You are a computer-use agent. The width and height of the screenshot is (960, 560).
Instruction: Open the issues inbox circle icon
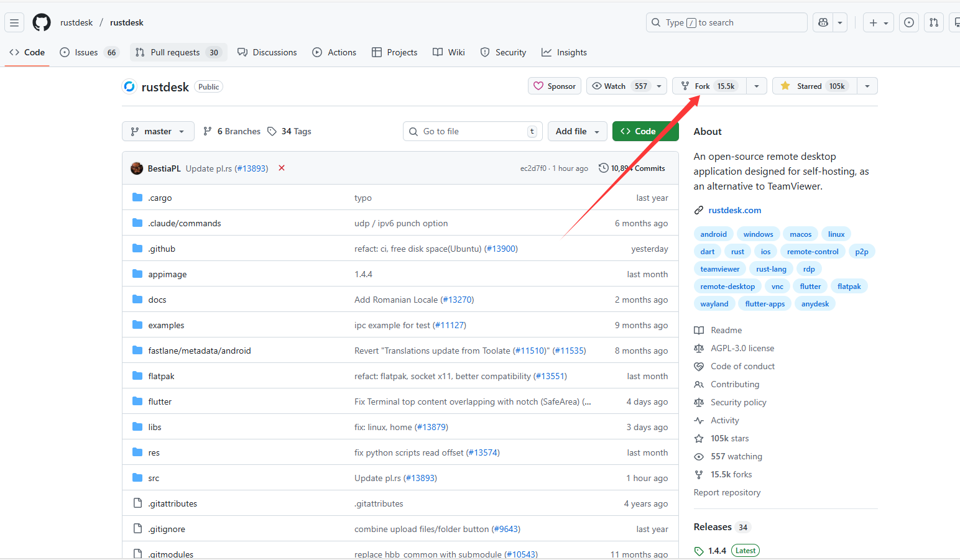click(x=909, y=22)
